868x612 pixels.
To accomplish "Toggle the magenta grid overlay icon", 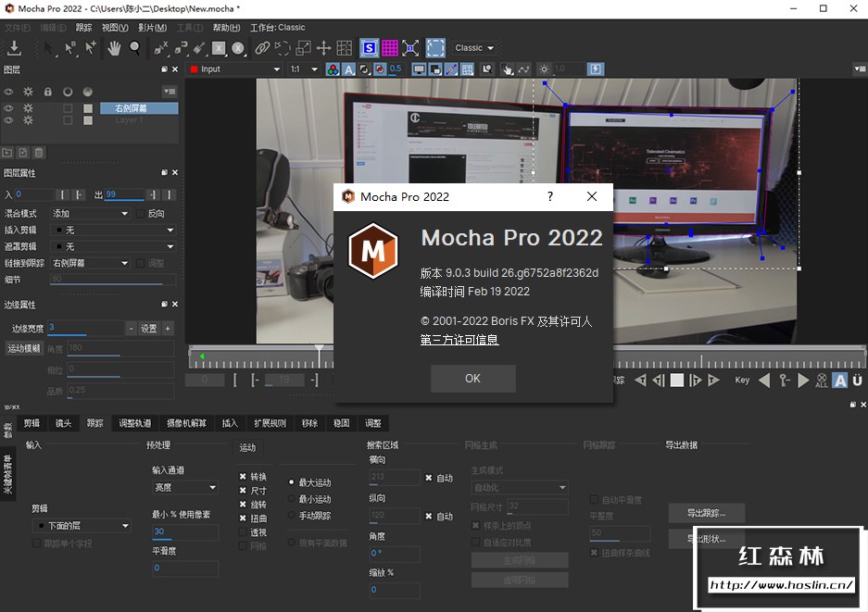I will pos(390,48).
